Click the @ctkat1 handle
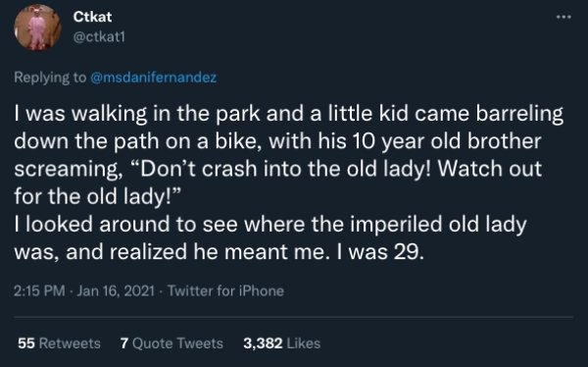Screen dimensions: 588x367 click(99, 37)
